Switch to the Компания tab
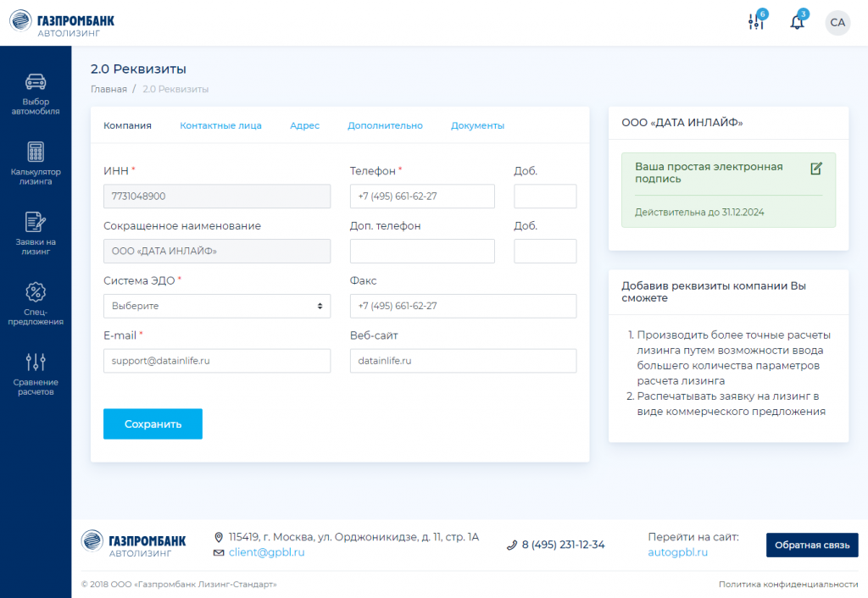 (x=127, y=125)
